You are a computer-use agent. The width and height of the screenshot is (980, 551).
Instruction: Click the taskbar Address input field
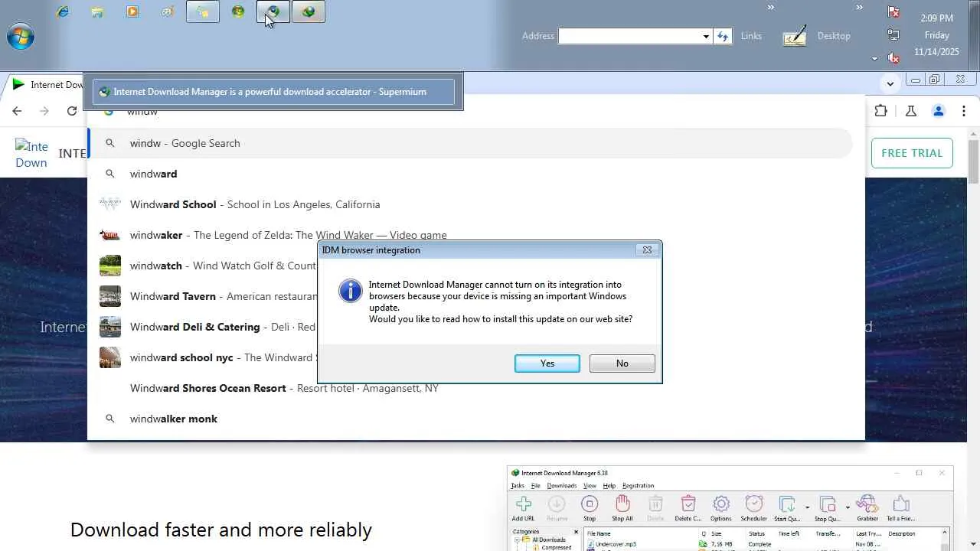(629, 36)
